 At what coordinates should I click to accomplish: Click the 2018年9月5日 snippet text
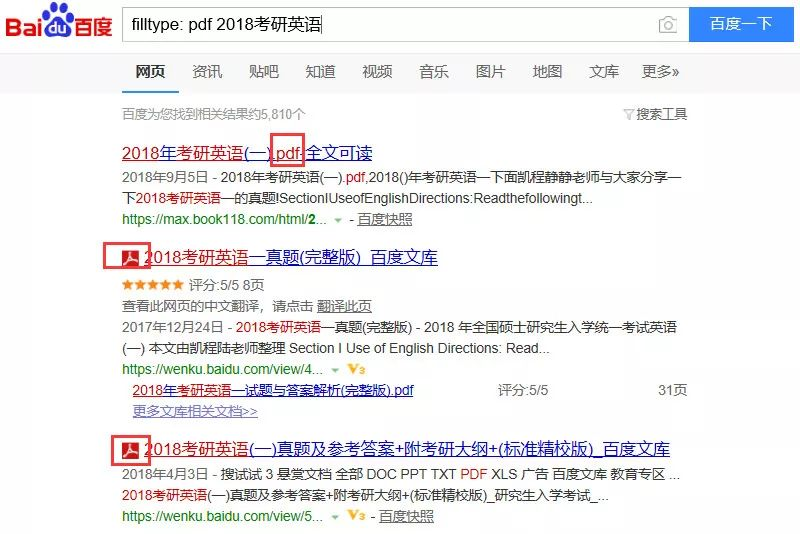click(165, 177)
